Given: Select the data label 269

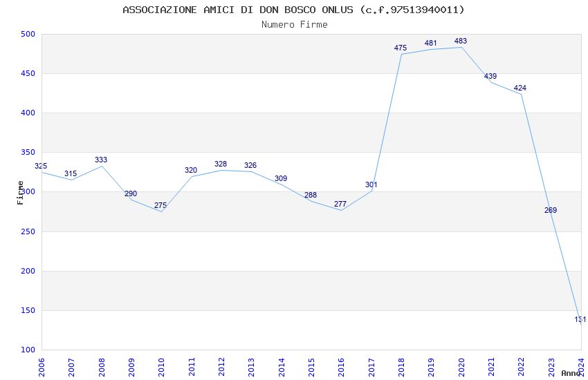Looking at the screenshot, I should tap(551, 211).
